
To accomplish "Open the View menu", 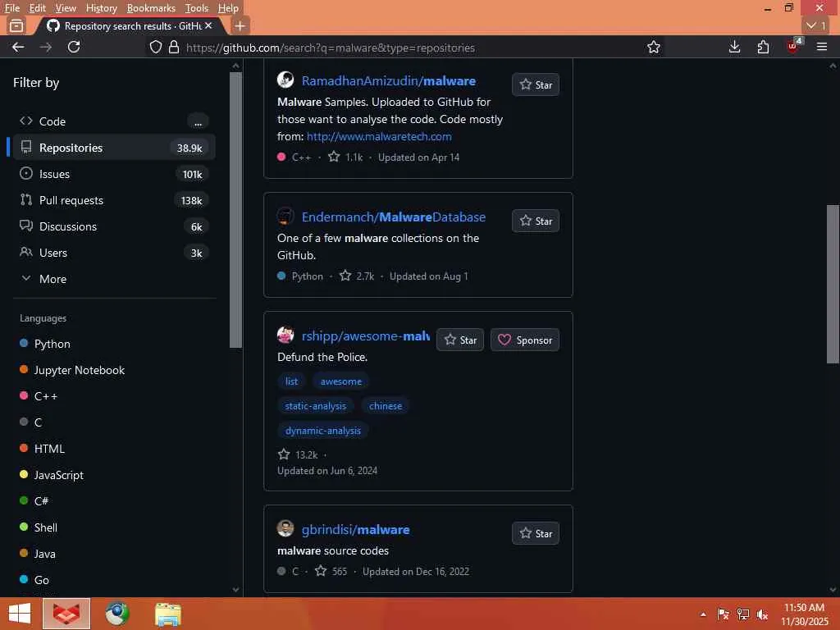I will (x=66, y=8).
